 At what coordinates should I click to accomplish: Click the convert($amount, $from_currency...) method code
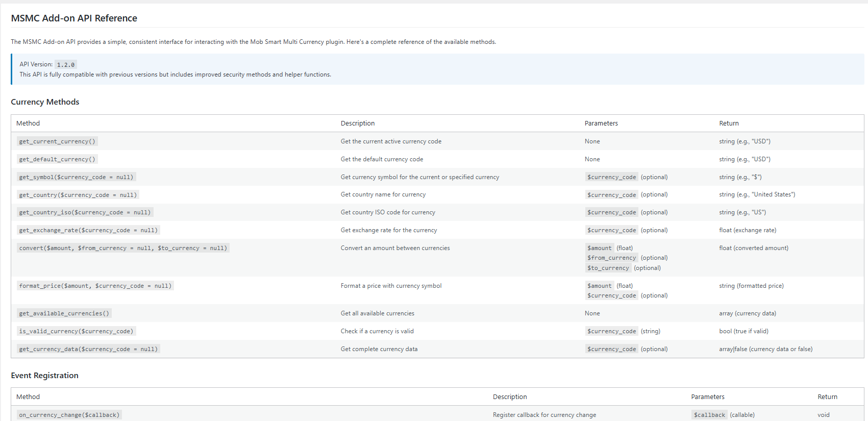(x=123, y=248)
